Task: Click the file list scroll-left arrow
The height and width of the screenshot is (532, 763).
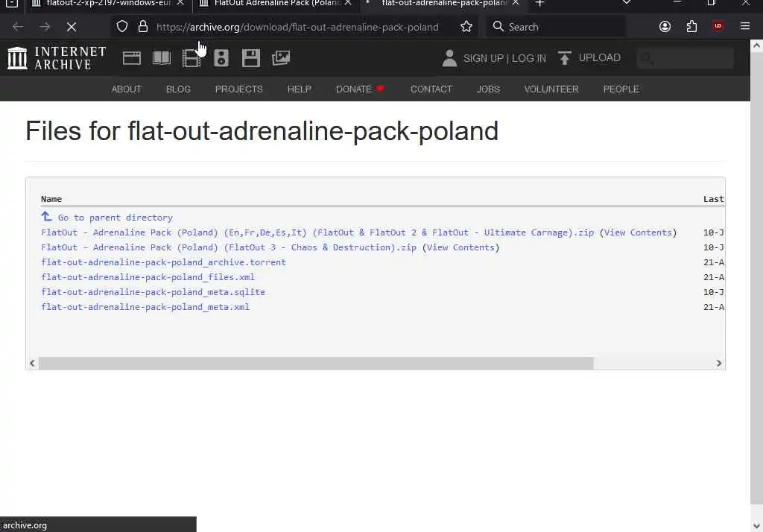Action: [x=32, y=363]
